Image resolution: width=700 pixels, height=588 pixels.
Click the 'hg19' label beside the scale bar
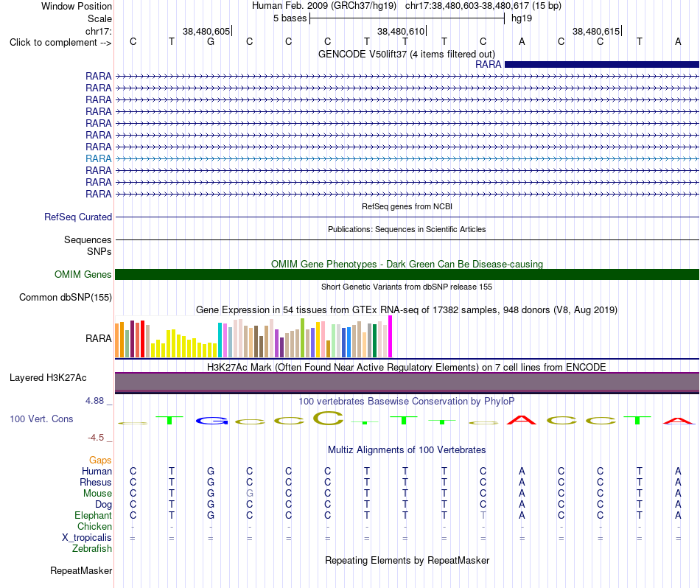522,18
